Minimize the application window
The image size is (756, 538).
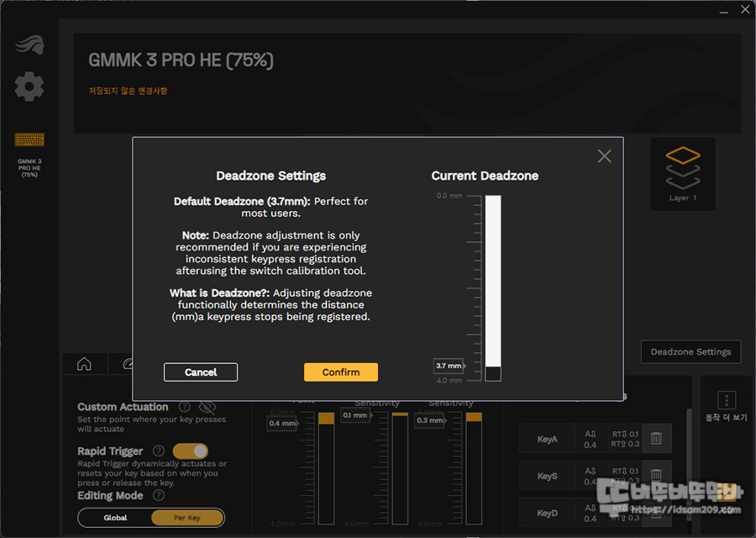(x=724, y=11)
